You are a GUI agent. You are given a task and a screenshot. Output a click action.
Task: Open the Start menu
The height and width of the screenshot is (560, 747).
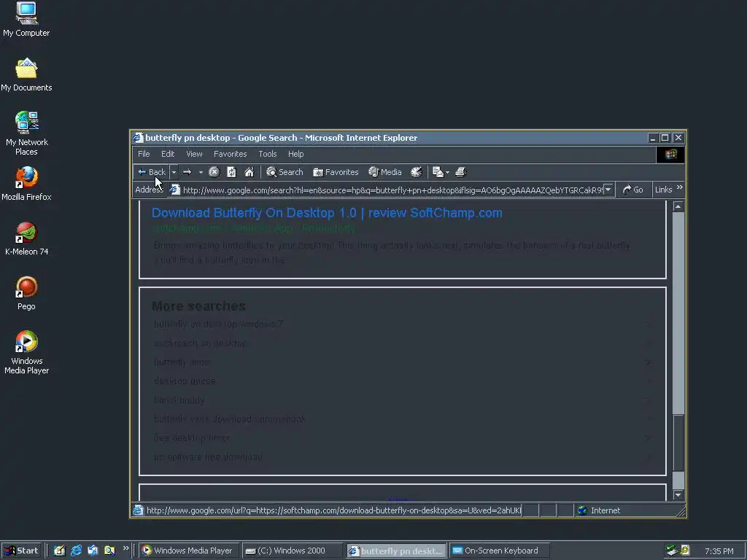pyautogui.click(x=21, y=551)
